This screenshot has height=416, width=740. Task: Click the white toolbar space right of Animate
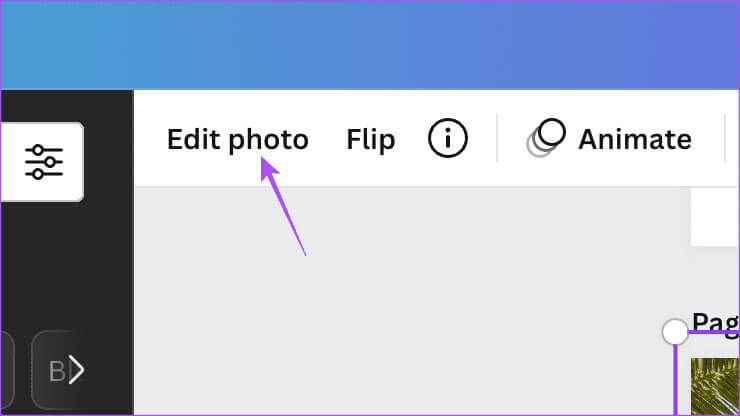[708, 139]
